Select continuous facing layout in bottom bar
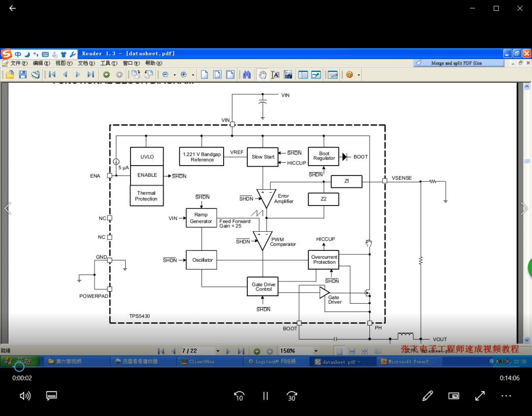This screenshot has height=416, width=532. pos(365,351)
